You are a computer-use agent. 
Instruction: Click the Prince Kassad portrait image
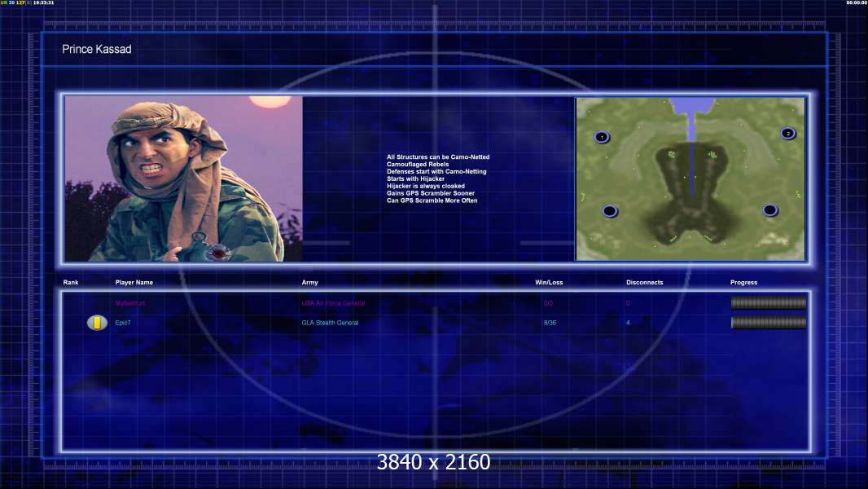point(184,178)
